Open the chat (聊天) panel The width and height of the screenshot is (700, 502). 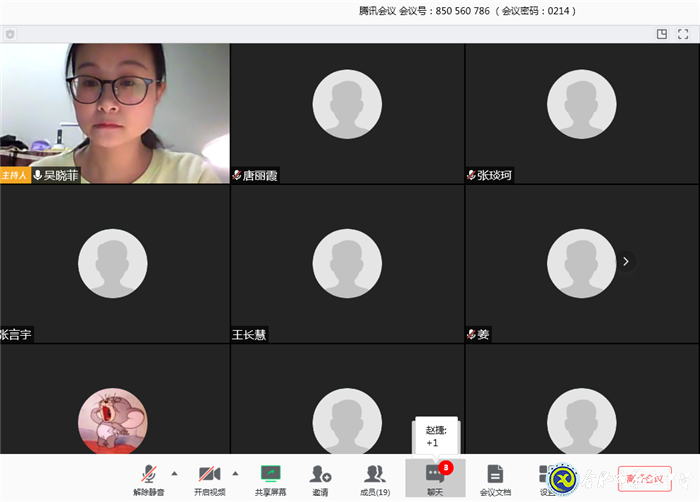click(435, 478)
